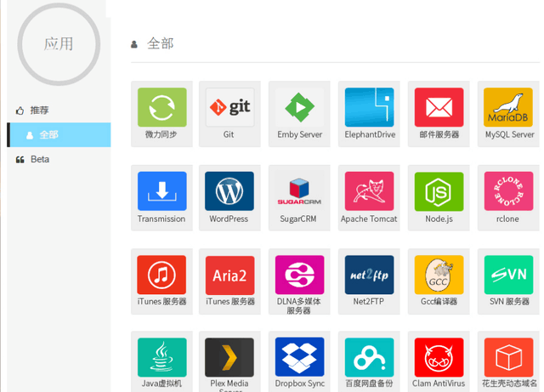Open the WordPress app icon
The image size is (544, 392).
[229, 191]
